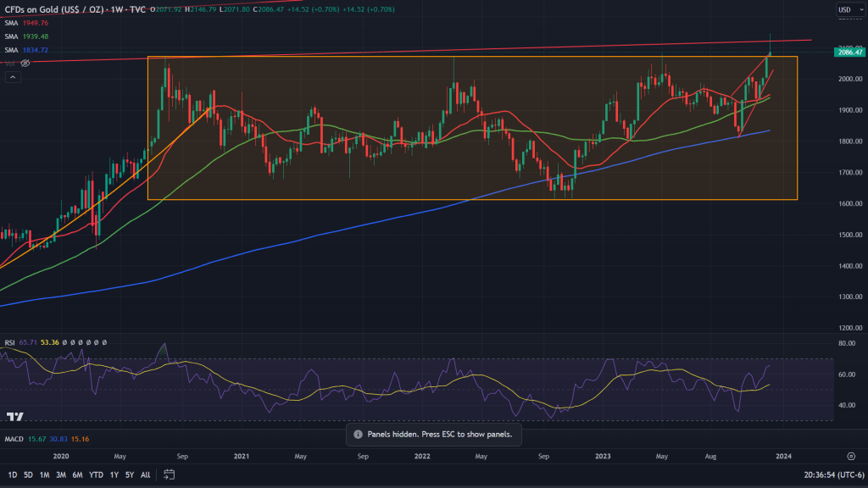Click the TradingView logo in the RSI pane
Image resolution: width=868 pixels, height=488 pixels.
coord(14,416)
